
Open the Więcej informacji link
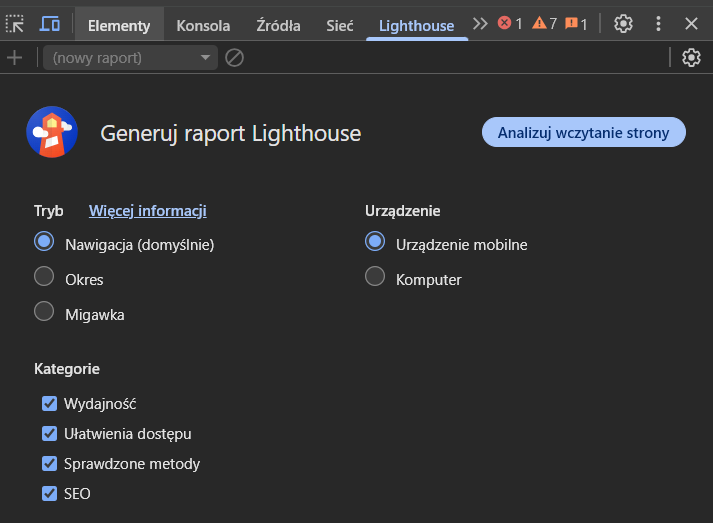pos(148,211)
